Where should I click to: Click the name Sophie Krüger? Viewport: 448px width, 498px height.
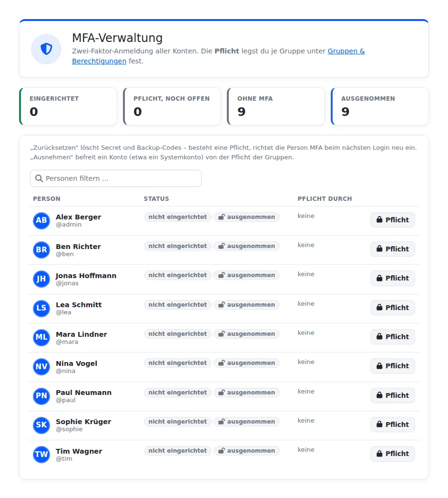coord(83,422)
